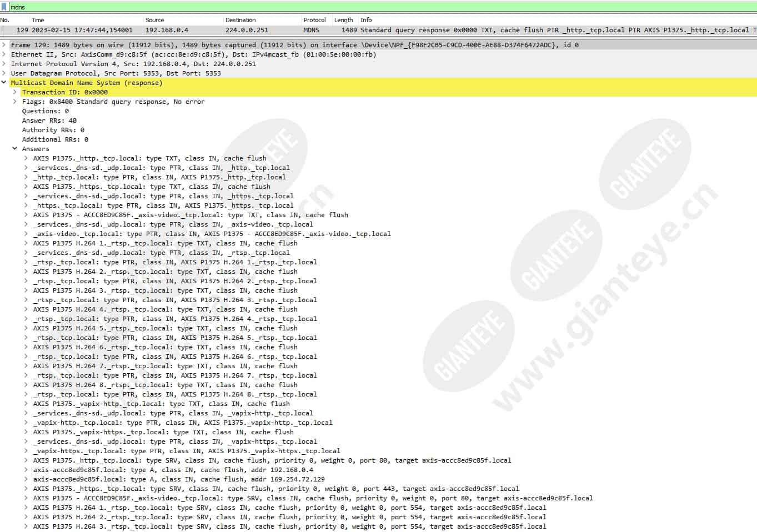
Task: Expand H.264 3._rtsp TXT record
Action: tap(26, 290)
